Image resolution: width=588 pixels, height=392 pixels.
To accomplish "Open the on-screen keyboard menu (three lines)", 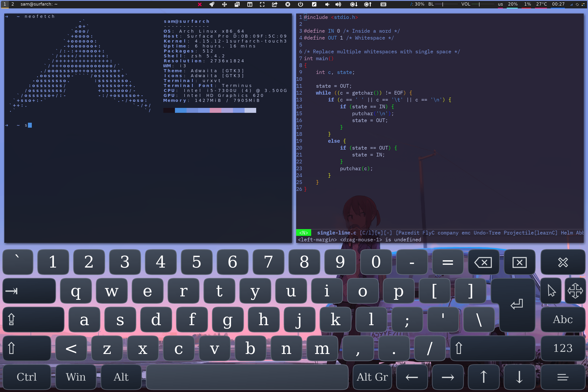I will pyautogui.click(x=563, y=377).
